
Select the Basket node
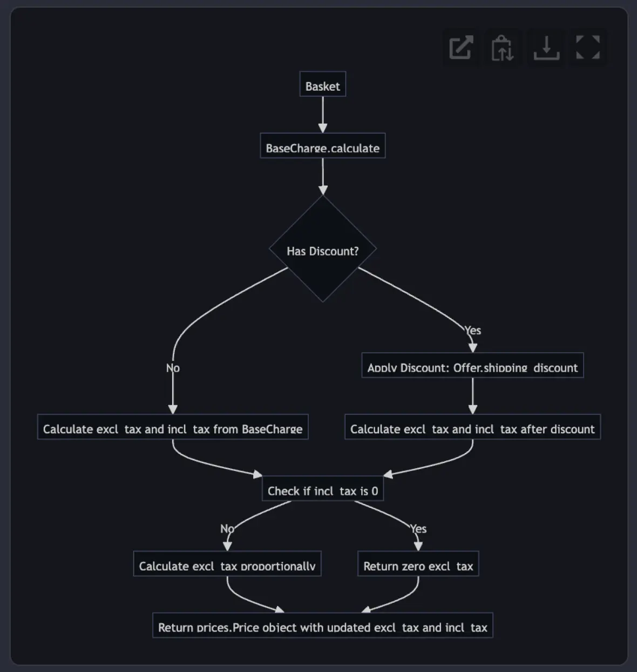323,85
